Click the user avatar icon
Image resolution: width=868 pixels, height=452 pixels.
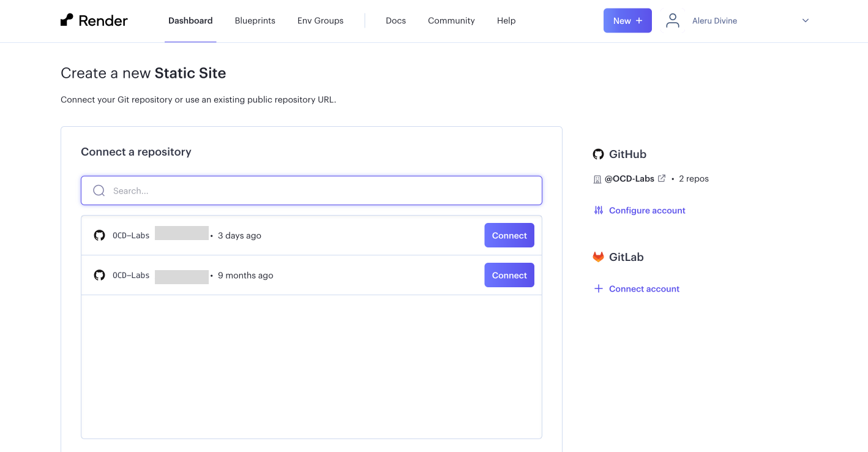click(673, 21)
